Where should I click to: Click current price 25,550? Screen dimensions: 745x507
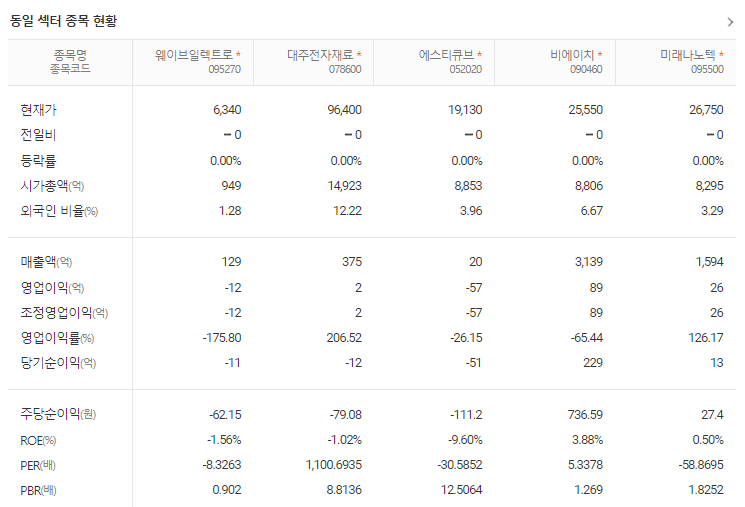click(x=586, y=110)
